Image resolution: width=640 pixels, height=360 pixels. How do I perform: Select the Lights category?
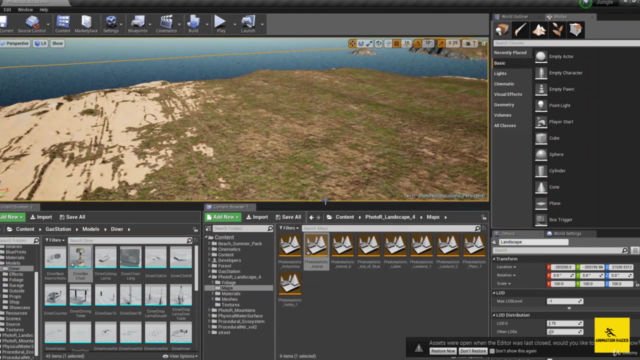500,73
